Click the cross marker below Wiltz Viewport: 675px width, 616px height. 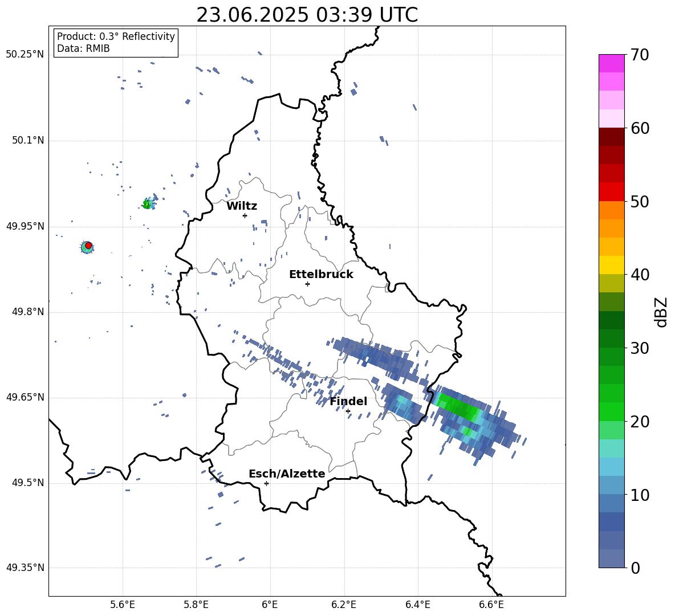(245, 215)
